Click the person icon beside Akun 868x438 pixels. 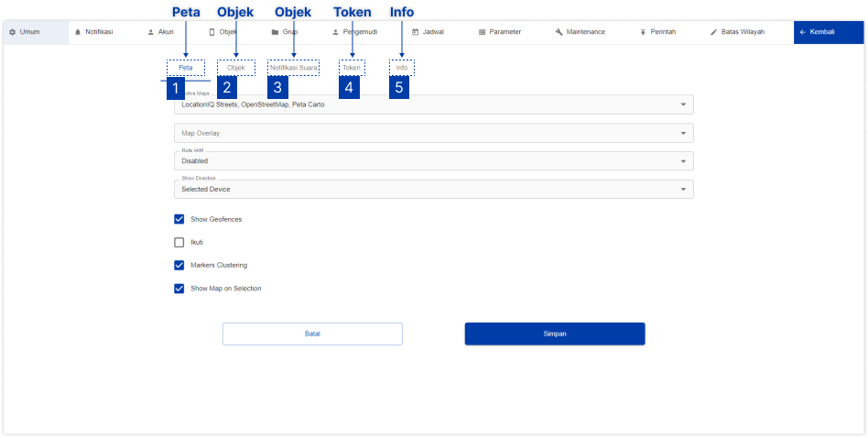point(151,32)
